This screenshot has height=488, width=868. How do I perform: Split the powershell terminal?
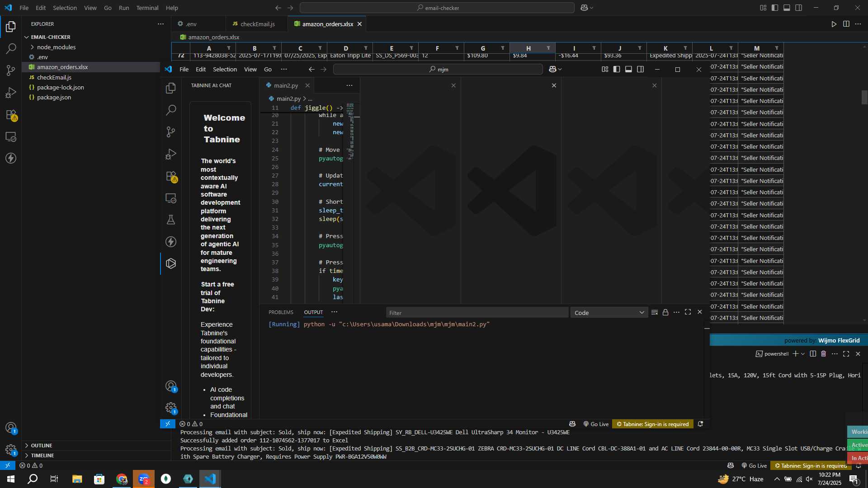tap(813, 354)
